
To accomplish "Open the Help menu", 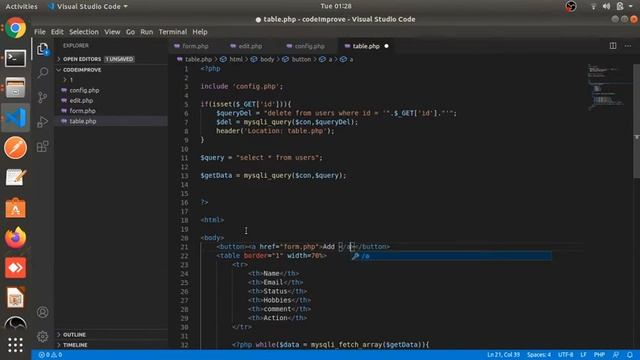I will click(x=200, y=32).
